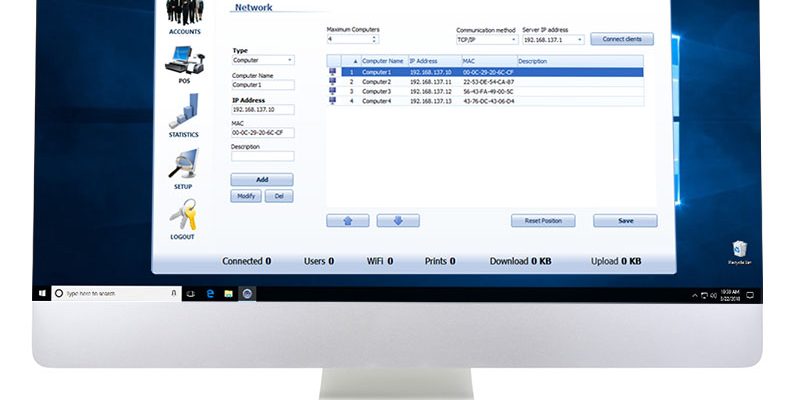
Task: Open the Statistics chart icon
Action: [x=184, y=111]
